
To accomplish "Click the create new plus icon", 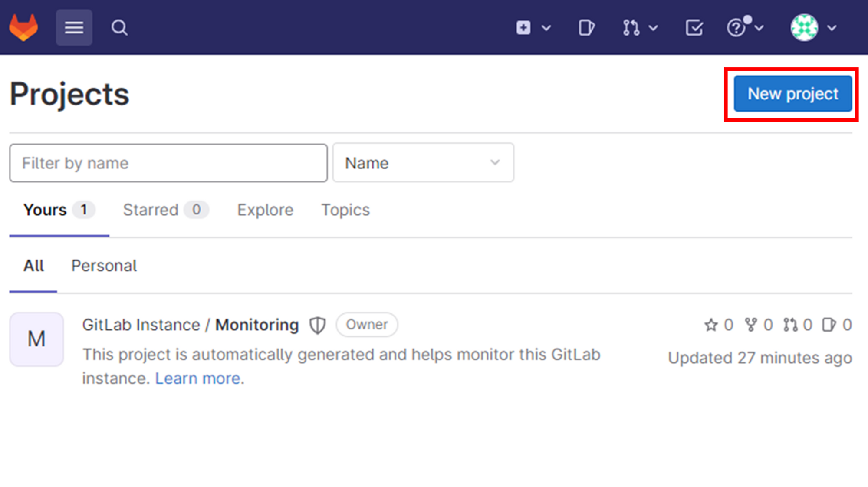I will click(523, 28).
